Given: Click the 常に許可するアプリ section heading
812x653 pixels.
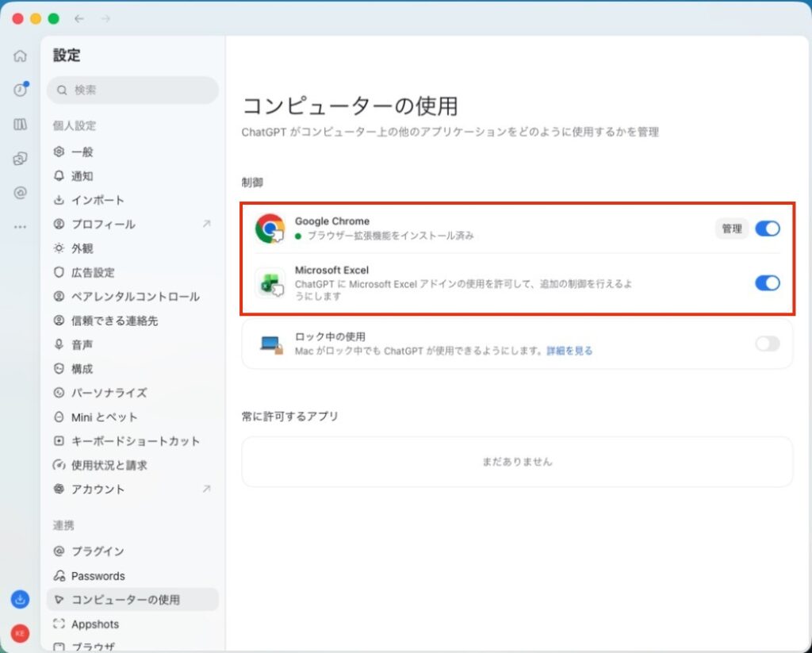Looking at the screenshot, I should [290, 416].
